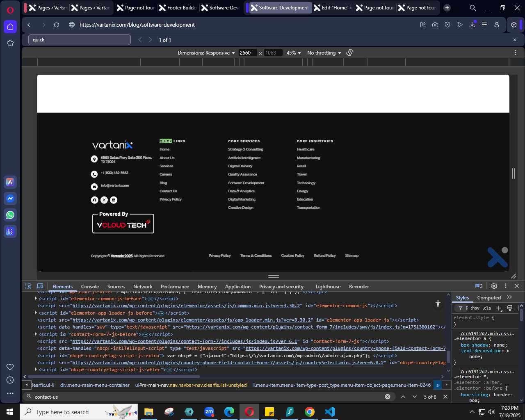Viewport: 525px width, 420px height.
Task: Open 45% zoom level dropdown
Action: 294,53
